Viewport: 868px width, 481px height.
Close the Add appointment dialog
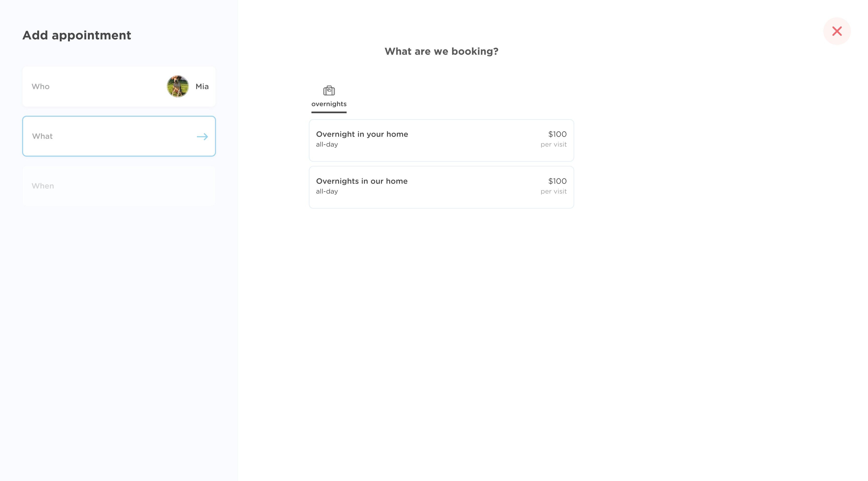[837, 31]
